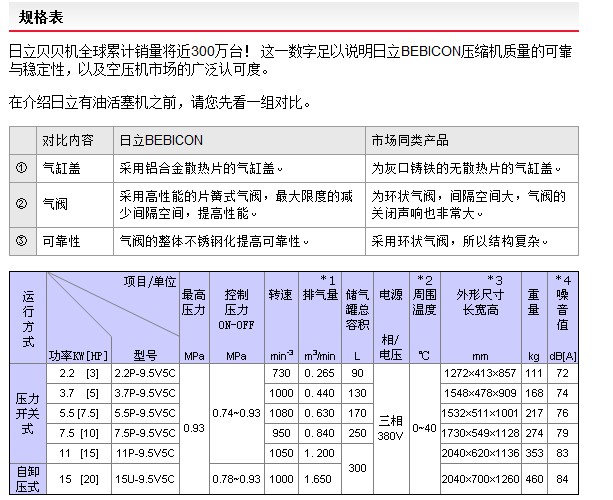The image size is (613, 500).
Task: Click the 运行方式 header cell
Action: pyautogui.click(x=28, y=318)
